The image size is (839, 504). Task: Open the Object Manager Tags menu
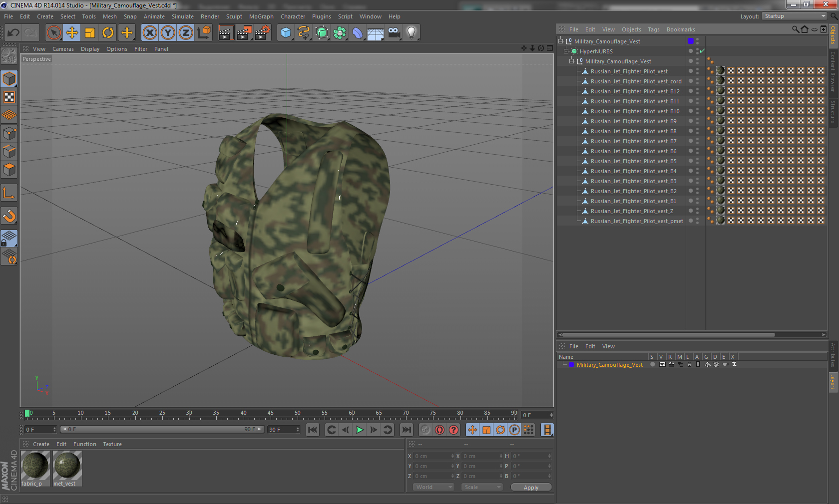point(654,29)
